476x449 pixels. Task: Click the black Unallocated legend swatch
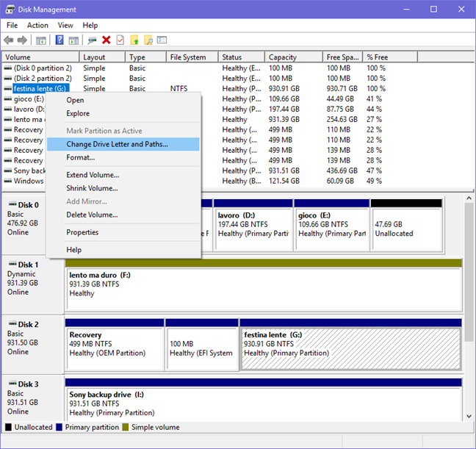(x=9, y=428)
